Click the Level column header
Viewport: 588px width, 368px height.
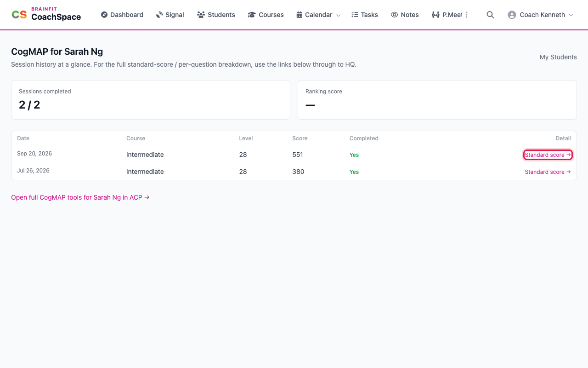(246, 138)
